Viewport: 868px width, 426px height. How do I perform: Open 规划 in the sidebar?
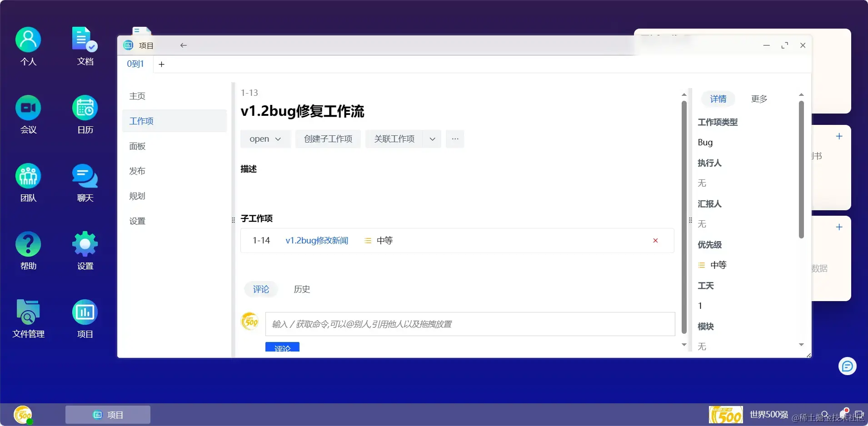point(175,196)
